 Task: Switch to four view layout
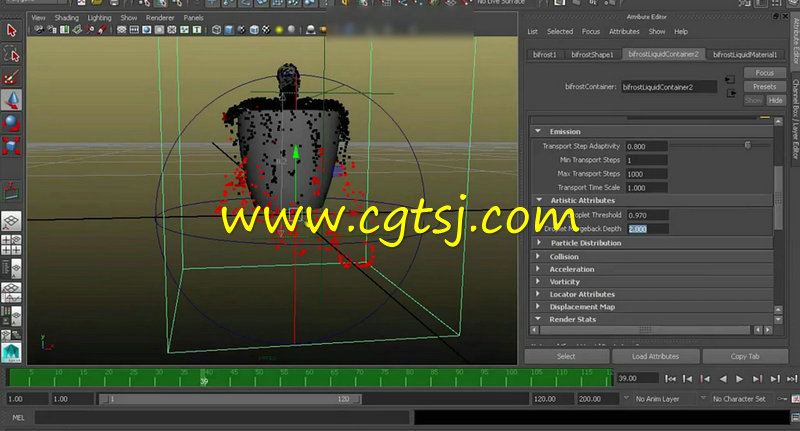[x=11, y=245]
